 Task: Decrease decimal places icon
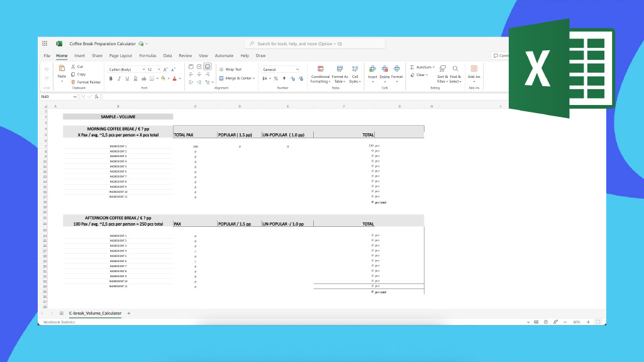pos(301,79)
